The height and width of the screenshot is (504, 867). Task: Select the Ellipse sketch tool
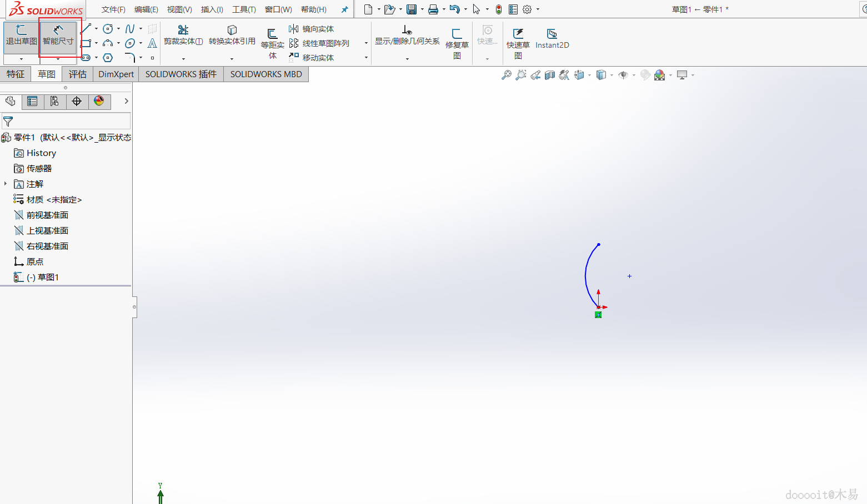coord(130,43)
